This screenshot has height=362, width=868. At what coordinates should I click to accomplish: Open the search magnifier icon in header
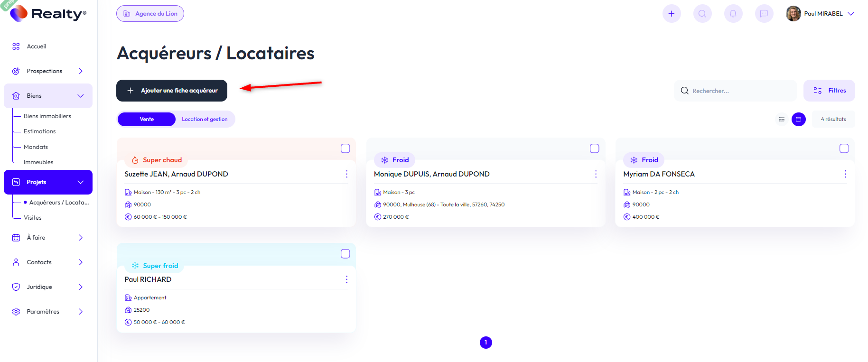702,14
